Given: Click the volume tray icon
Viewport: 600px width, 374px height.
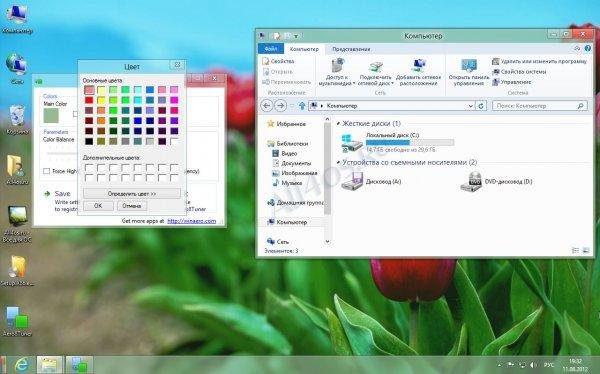Looking at the screenshot, I should coord(533,365).
